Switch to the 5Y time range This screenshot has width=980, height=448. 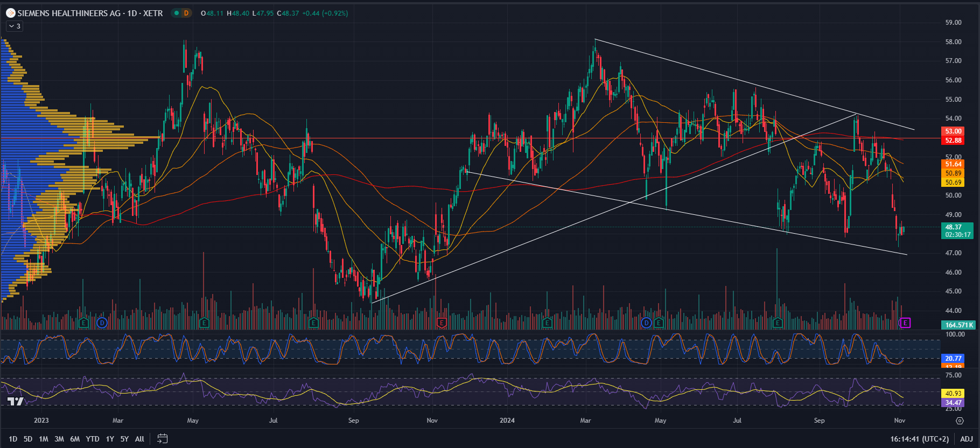pos(124,439)
